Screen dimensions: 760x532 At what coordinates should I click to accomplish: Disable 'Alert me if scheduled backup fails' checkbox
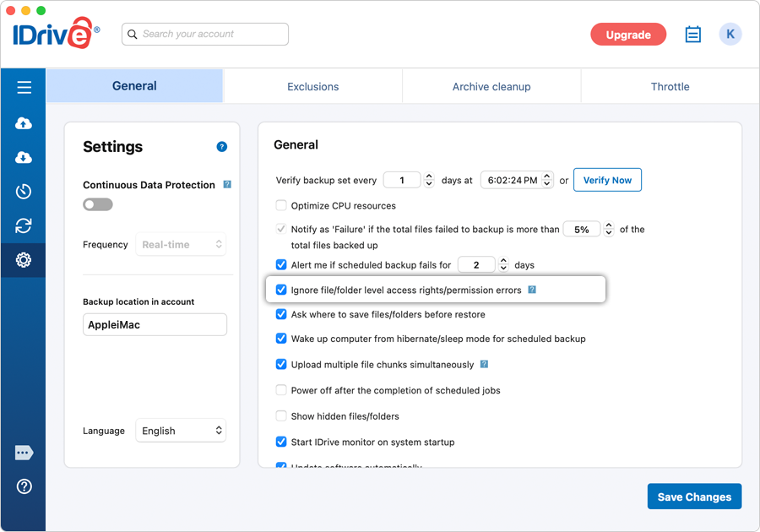click(280, 264)
